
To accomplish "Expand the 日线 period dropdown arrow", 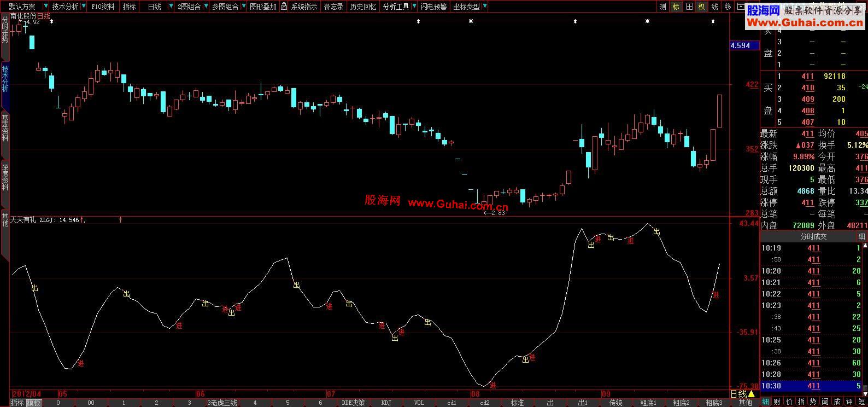I will 171,7.
